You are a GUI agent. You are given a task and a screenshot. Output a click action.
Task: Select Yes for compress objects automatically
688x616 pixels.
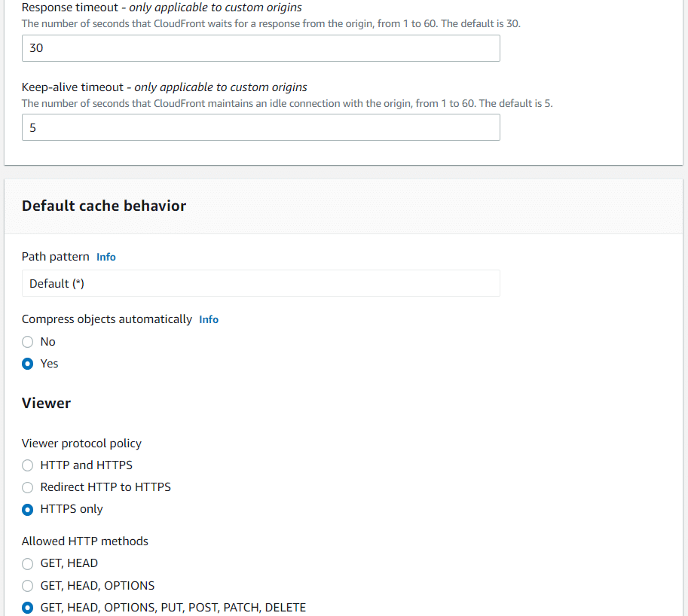tap(28, 364)
